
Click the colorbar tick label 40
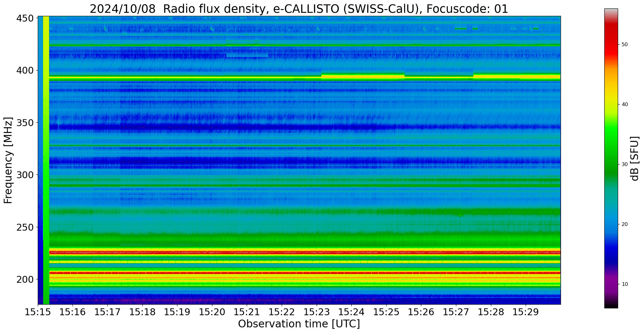(x=625, y=105)
